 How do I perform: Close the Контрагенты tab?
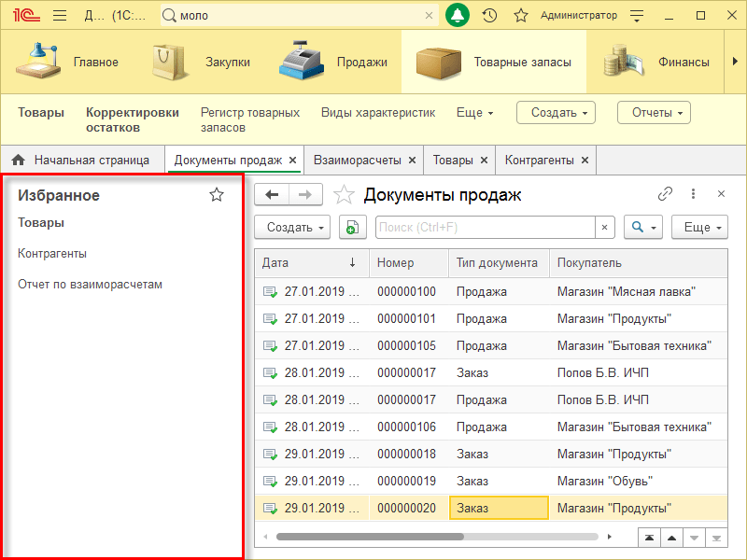[x=585, y=160]
